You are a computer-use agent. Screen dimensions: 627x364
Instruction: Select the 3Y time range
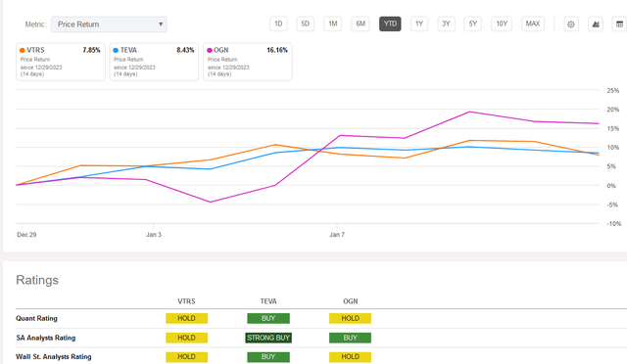(446, 24)
